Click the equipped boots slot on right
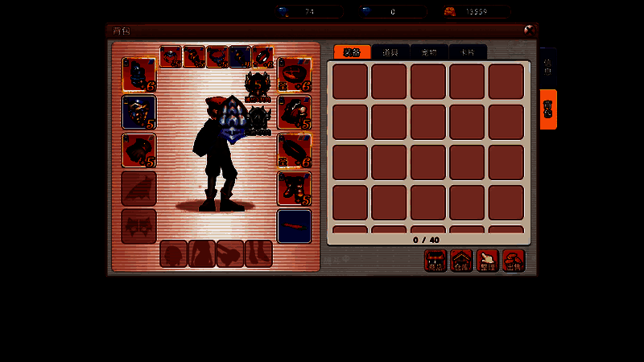The width and height of the screenshot is (644, 362). tap(294, 188)
